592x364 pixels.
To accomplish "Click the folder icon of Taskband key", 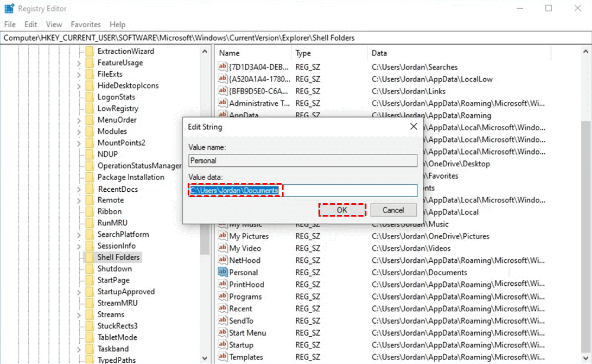I will pyautogui.click(x=89, y=349).
